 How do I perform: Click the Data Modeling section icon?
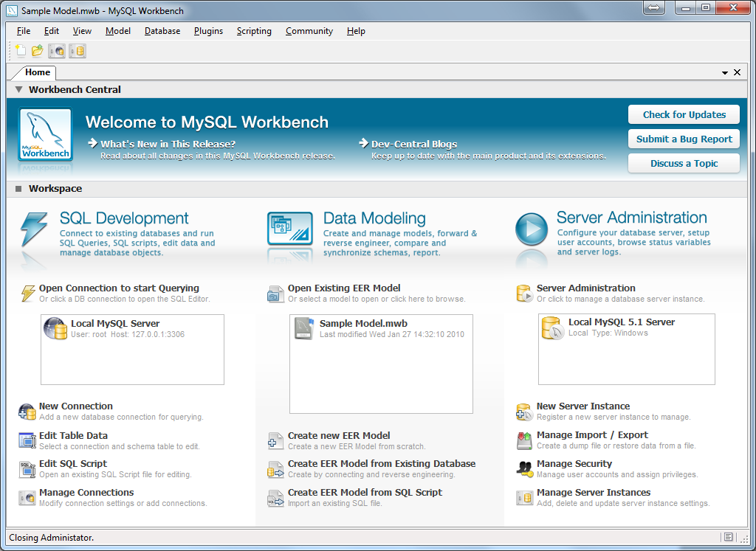click(289, 229)
